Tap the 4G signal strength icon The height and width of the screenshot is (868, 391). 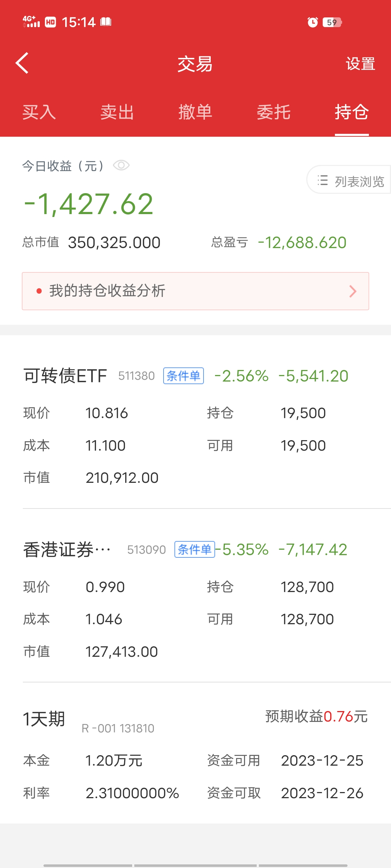[31, 22]
